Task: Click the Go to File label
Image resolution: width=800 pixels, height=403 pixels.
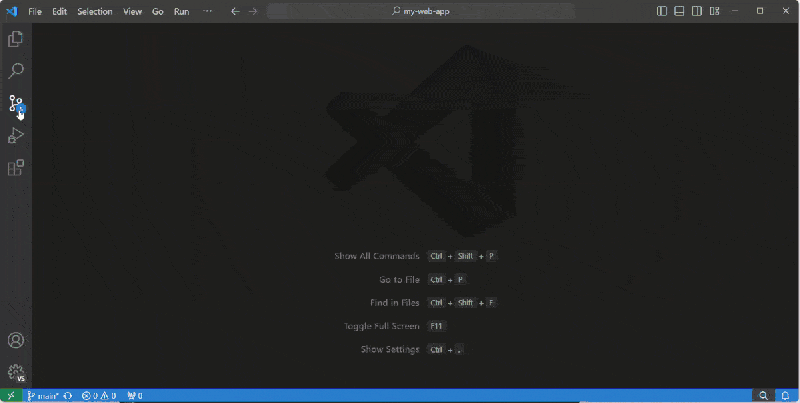Action: point(399,280)
